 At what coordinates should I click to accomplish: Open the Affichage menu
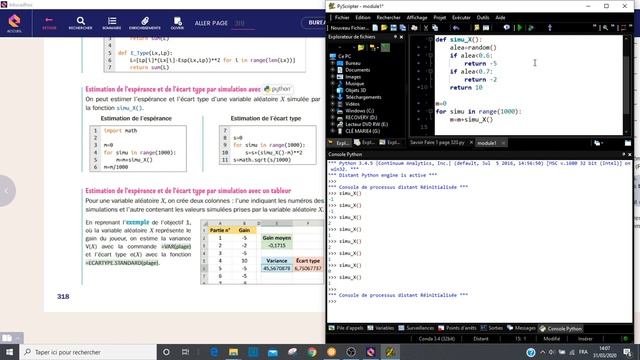[x=417, y=18]
